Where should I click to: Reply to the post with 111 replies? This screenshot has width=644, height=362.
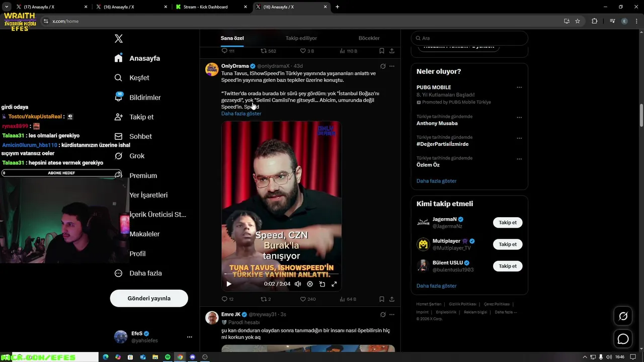tap(228, 51)
